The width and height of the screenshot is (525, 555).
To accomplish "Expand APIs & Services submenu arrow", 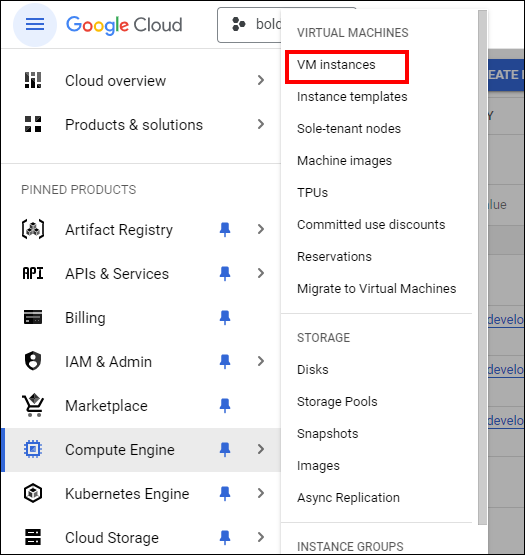I will click(261, 273).
